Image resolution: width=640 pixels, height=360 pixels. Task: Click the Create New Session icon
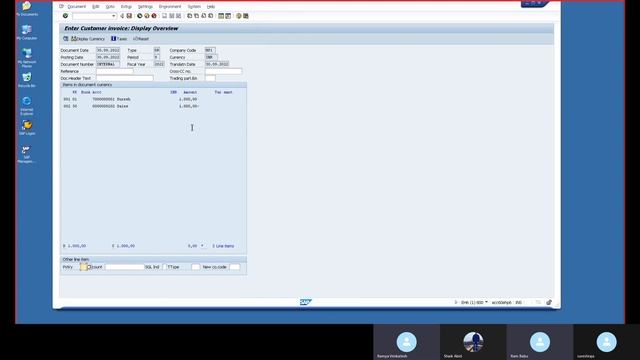tap(221, 16)
